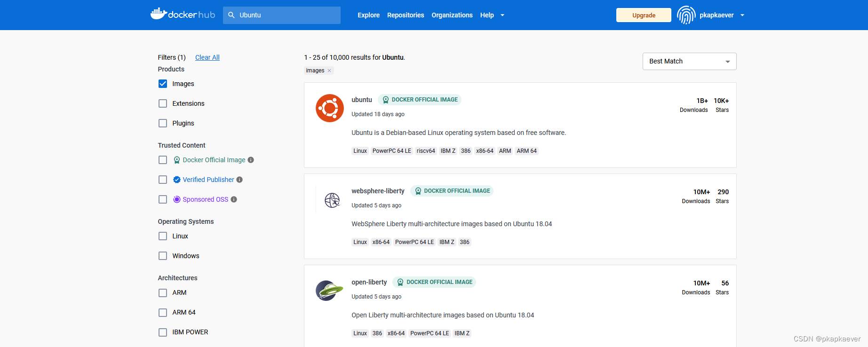Open the open-liberty result title
Image resolution: width=868 pixels, height=347 pixels.
point(369,282)
